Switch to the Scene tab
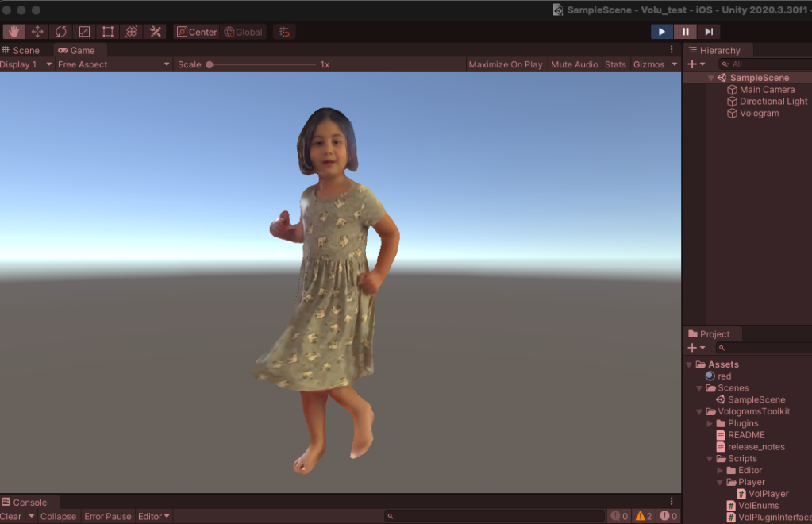The image size is (812, 524). (x=21, y=50)
